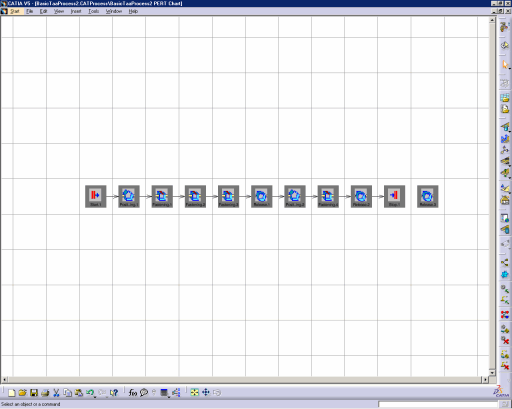Click the Cut scissors icon

click(x=56, y=393)
